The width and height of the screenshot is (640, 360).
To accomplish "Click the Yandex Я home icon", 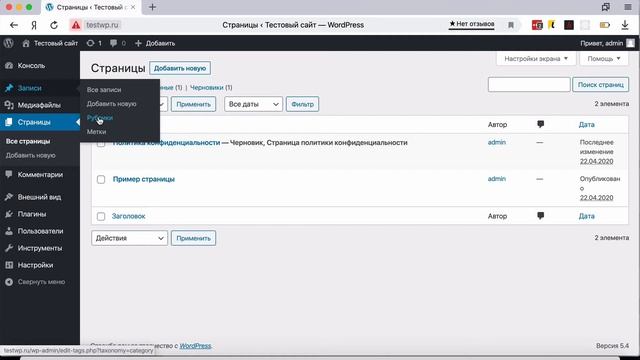I will [34, 25].
